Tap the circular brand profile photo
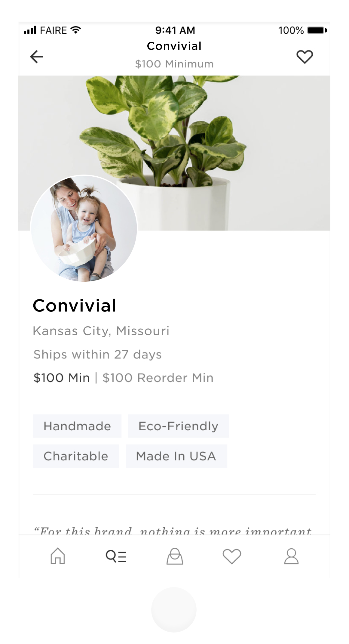The width and height of the screenshot is (349, 644). pyautogui.click(x=84, y=228)
